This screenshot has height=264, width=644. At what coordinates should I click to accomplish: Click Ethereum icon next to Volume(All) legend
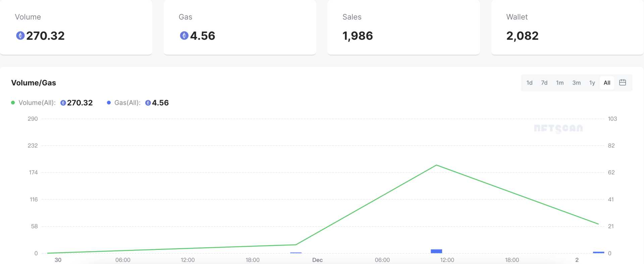(63, 103)
